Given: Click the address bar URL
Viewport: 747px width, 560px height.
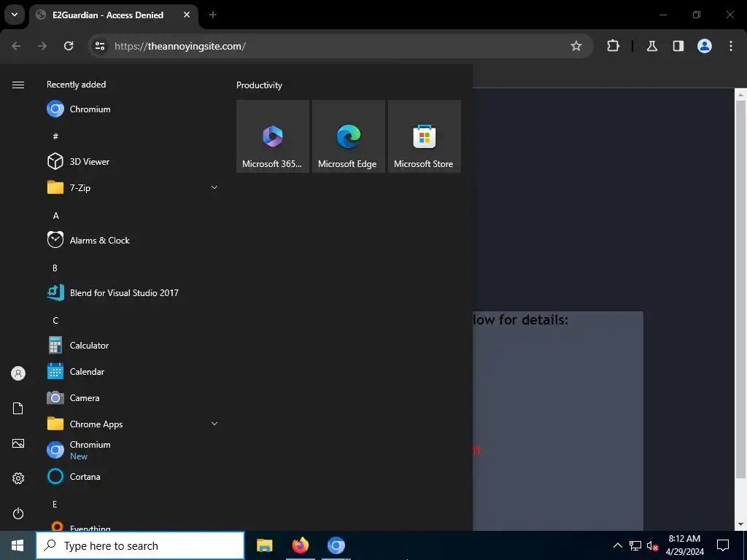Looking at the screenshot, I should click(x=180, y=46).
